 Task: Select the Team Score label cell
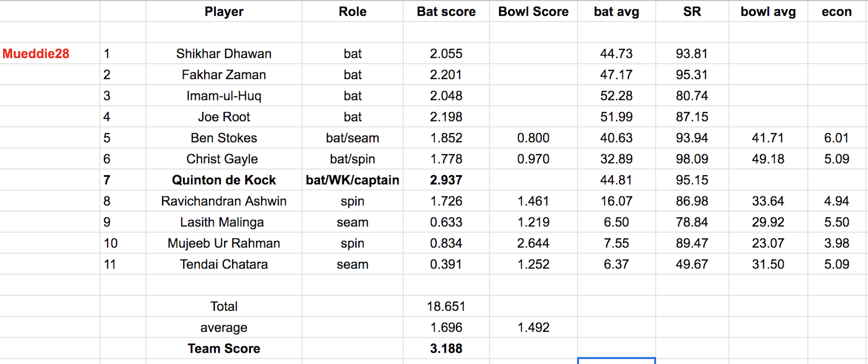(224, 348)
